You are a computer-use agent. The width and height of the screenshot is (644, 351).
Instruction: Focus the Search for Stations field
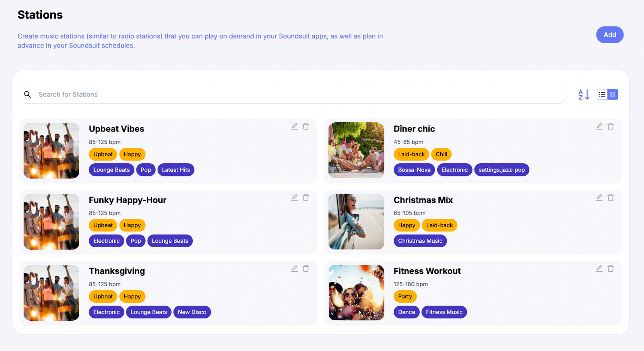(298, 95)
